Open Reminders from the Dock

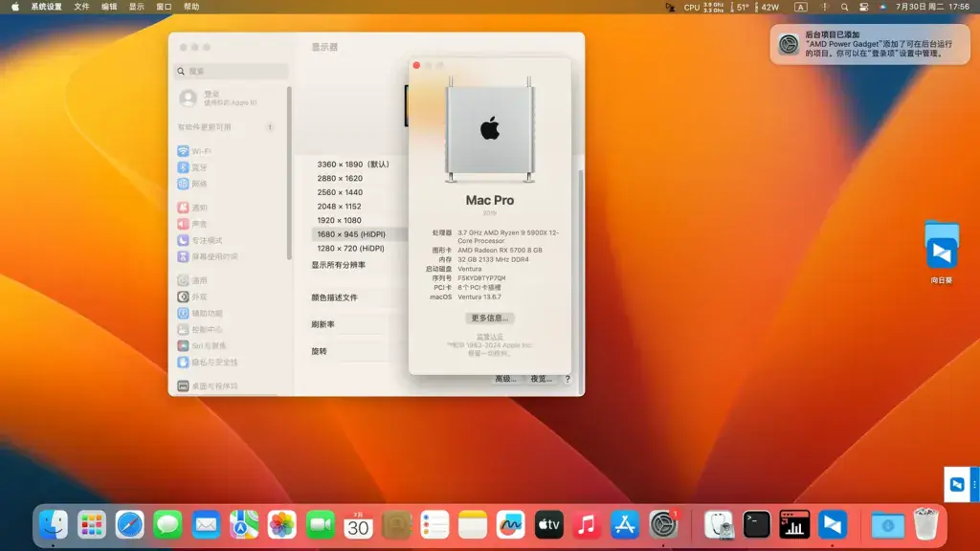click(434, 525)
